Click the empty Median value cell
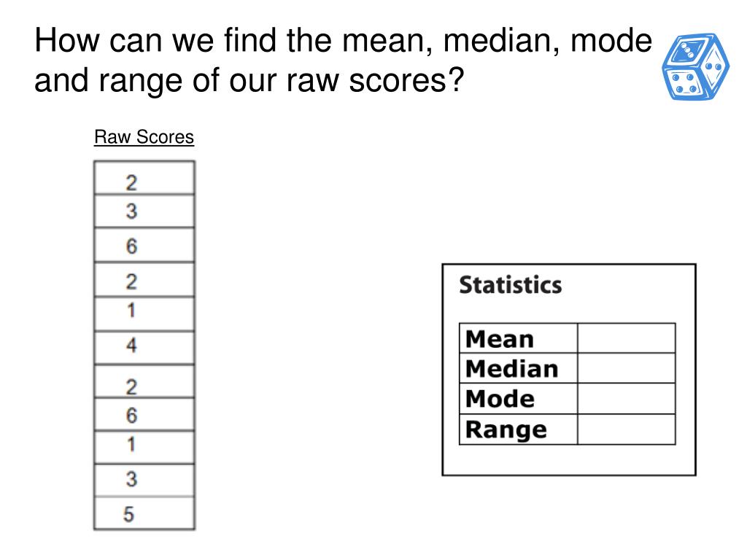Viewport: 747px width, 560px height. (x=627, y=368)
